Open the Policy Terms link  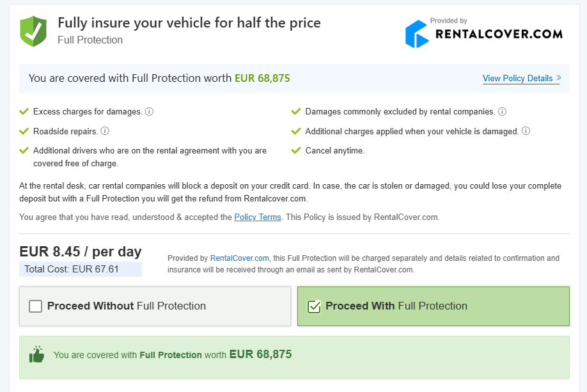coord(258,217)
